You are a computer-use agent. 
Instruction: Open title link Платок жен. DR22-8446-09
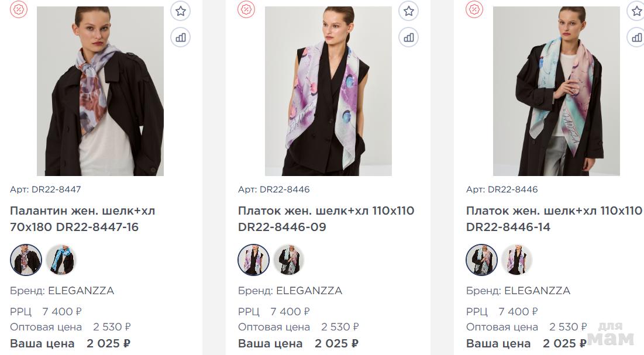(x=326, y=219)
